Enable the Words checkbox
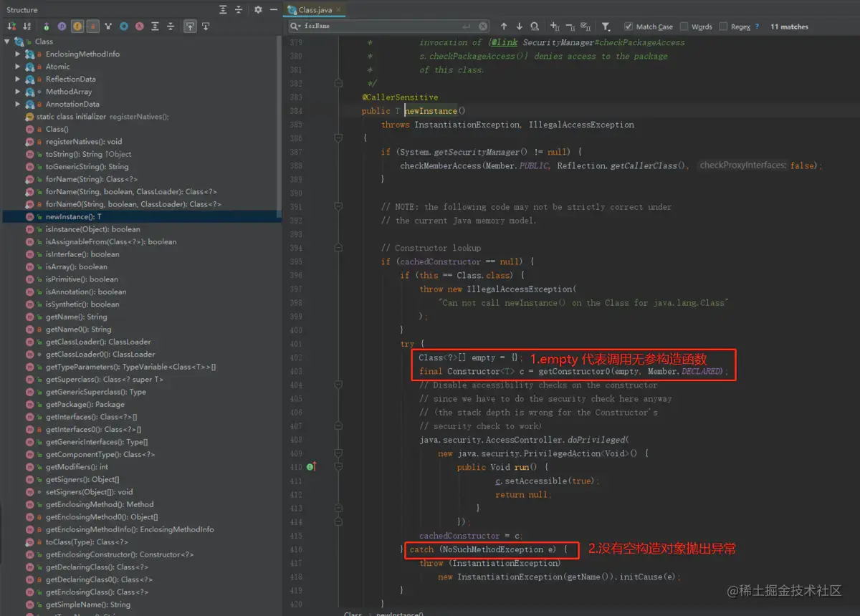Screen dimensions: 860x616 tap(684, 27)
